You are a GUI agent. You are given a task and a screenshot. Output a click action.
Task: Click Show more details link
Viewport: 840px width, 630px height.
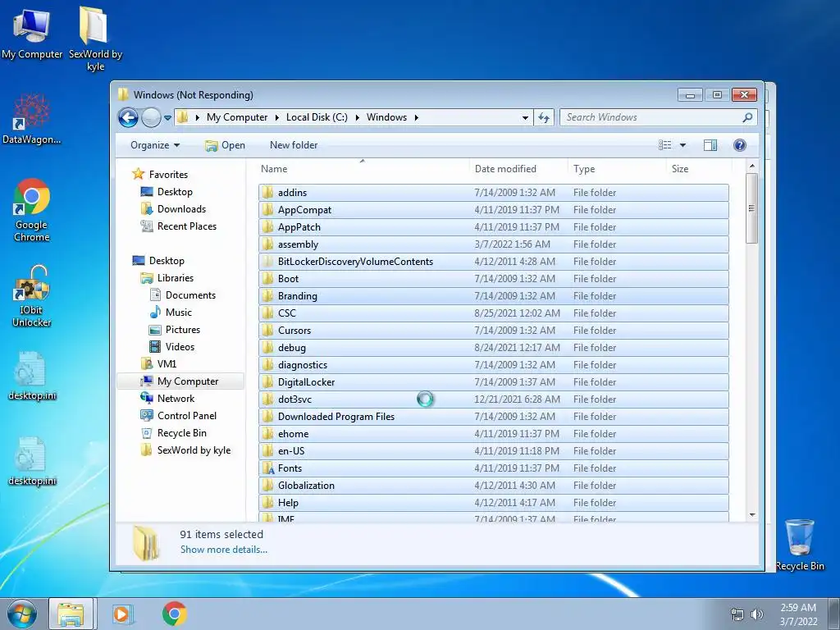pyautogui.click(x=224, y=550)
